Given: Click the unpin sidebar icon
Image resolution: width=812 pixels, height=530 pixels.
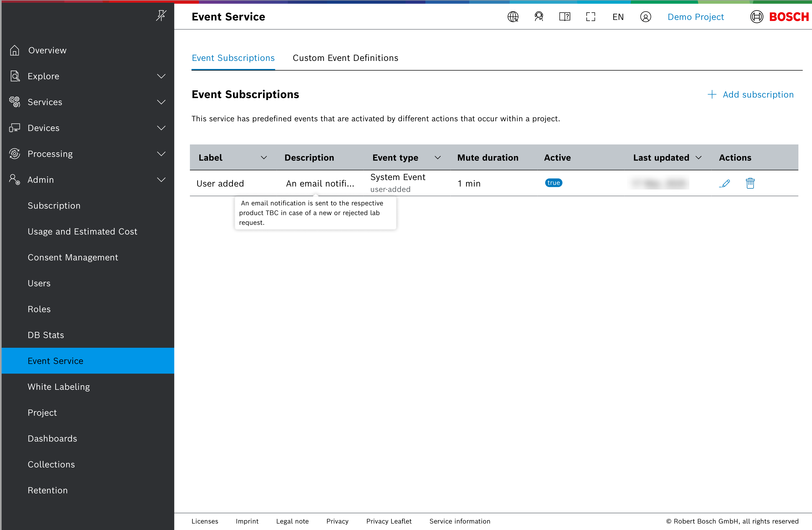Looking at the screenshot, I should pos(161,15).
